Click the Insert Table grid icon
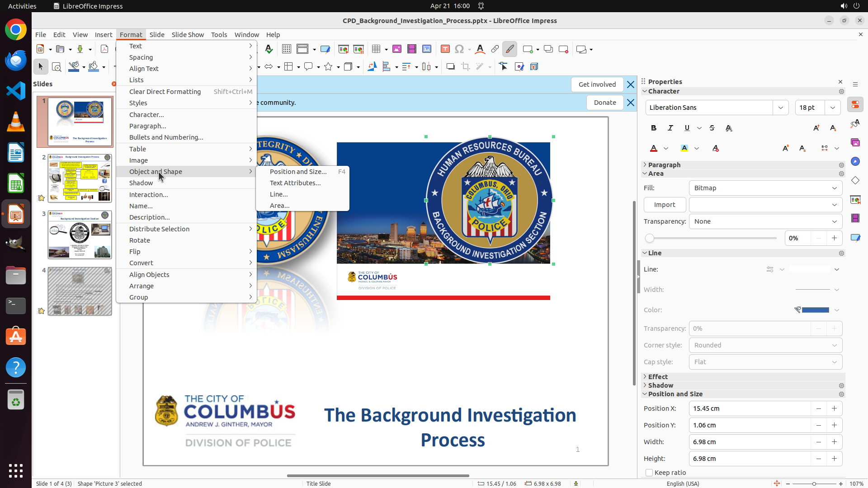This screenshot has width=868, height=488. point(376,49)
